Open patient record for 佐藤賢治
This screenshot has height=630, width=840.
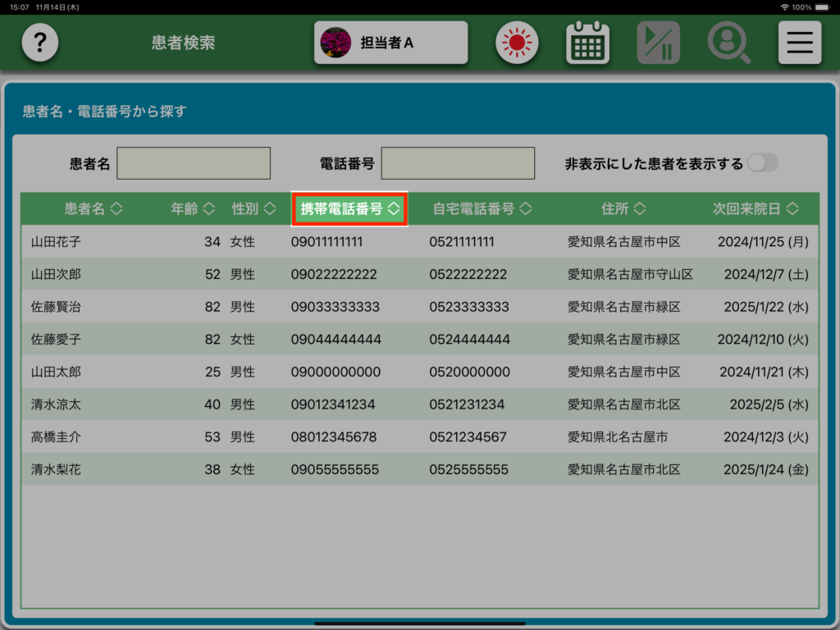(x=56, y=307)
